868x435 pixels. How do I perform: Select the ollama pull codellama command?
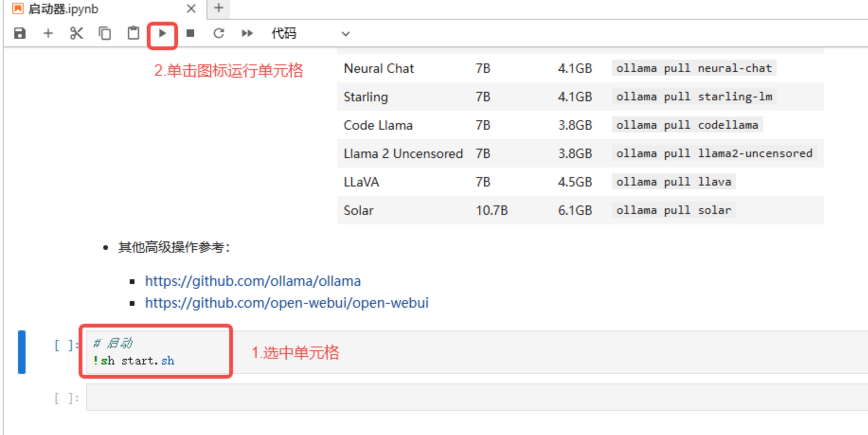(x=687, y=125)
